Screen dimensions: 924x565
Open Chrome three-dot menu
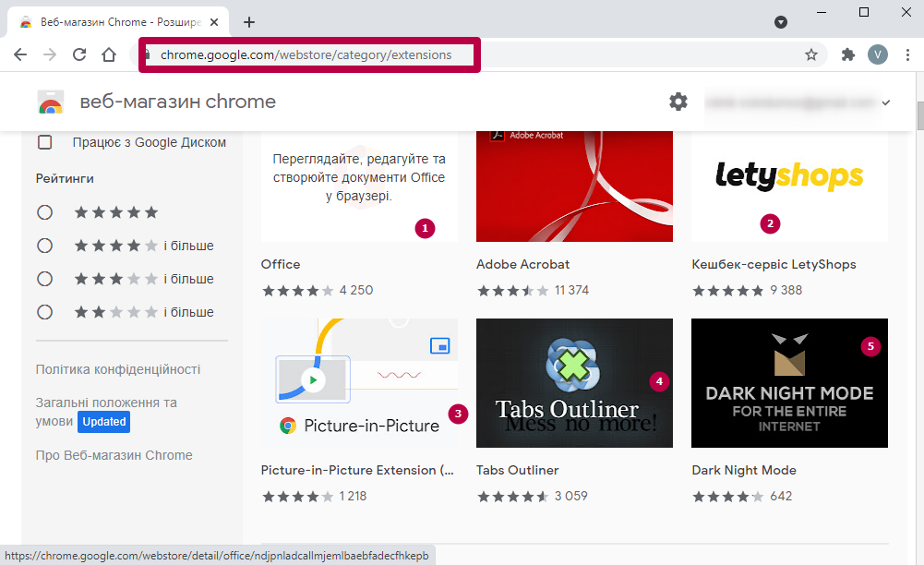coord(907,54)
